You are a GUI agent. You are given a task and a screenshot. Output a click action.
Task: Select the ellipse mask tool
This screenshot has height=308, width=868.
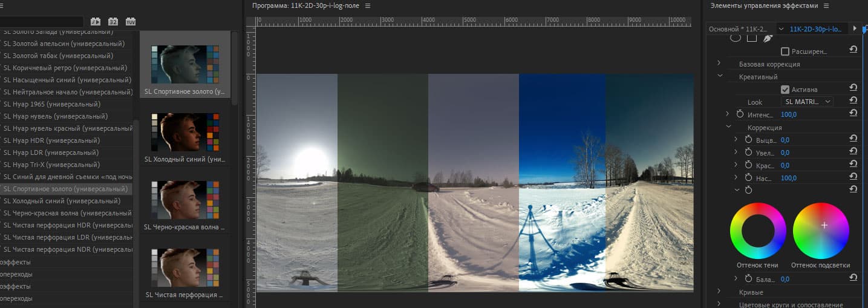(x=736, y=38)
